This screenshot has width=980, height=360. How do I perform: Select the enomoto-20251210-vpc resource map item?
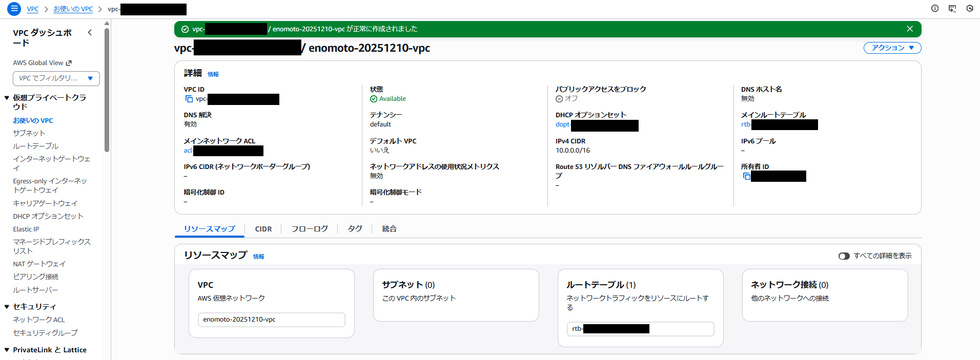(x=271, y=320)
